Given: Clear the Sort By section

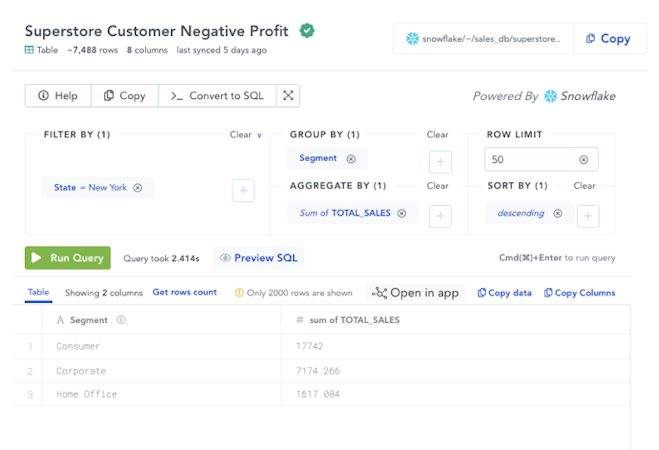Looking at the screenshot, I should (584, 186).
